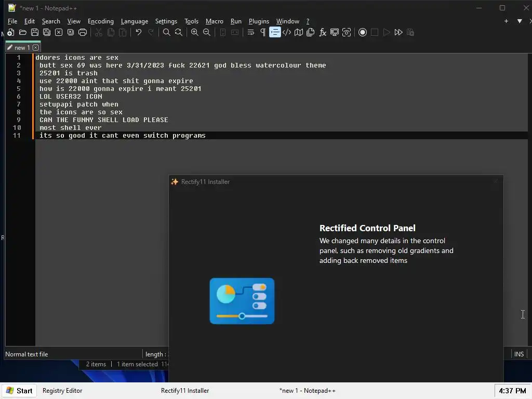Play back the recorded macro
532x399 pixels.
tap(387, 32)
